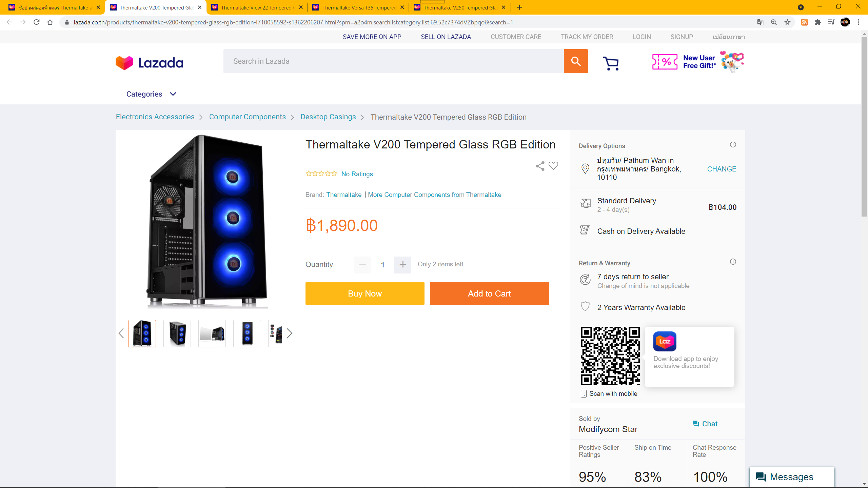This screenshot has height=488, width=868.
Task: Select the front-view fourth thumbnail
Action: [x=247, y=333]
